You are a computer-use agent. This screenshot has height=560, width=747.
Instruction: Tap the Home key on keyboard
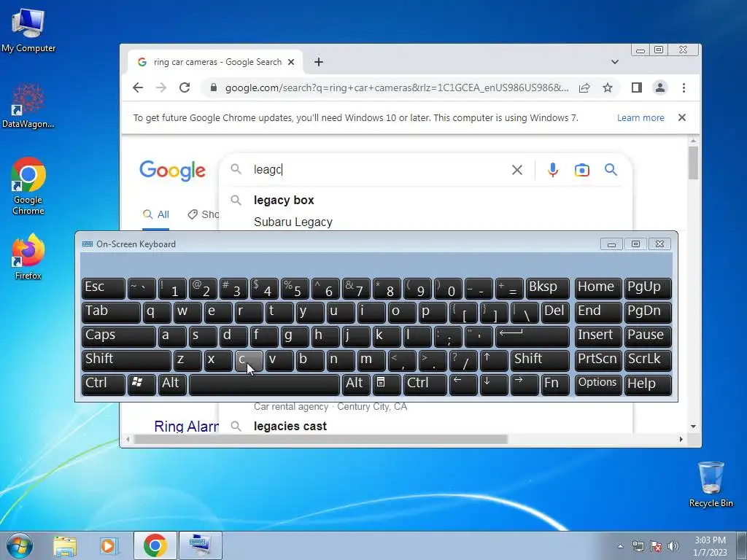[x=598, y=287]
